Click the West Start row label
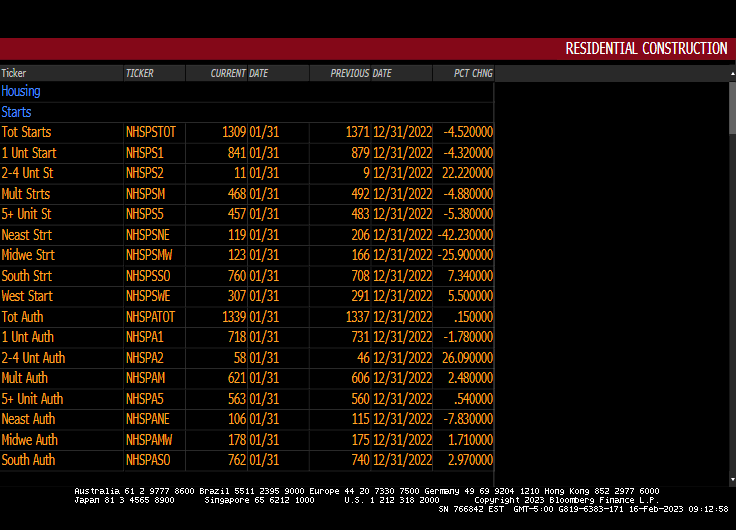 pos(27,296)
